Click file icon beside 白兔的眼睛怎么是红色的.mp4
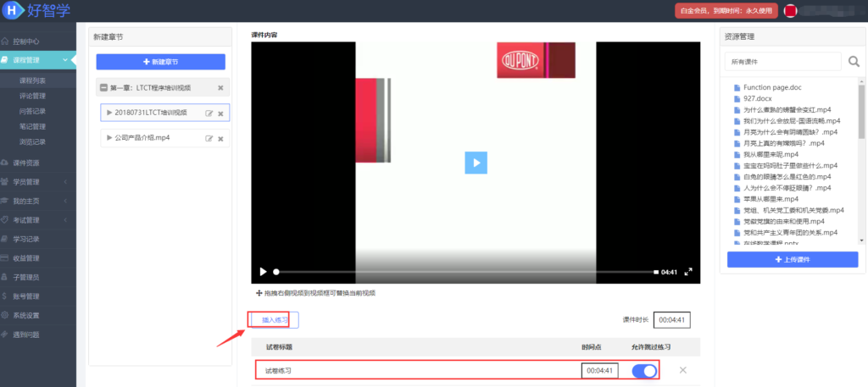This screenshot has height=387, width=868. [737, 177]
